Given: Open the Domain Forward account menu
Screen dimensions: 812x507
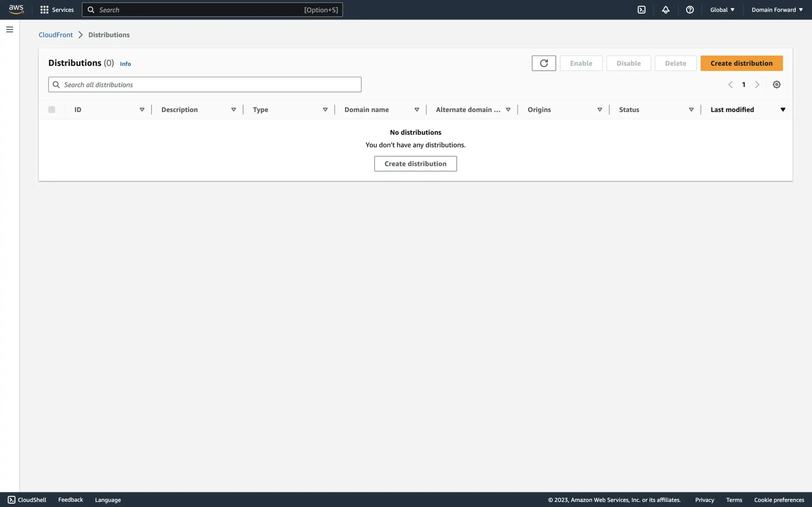Looking at the screenshot, I should (777, 10).
